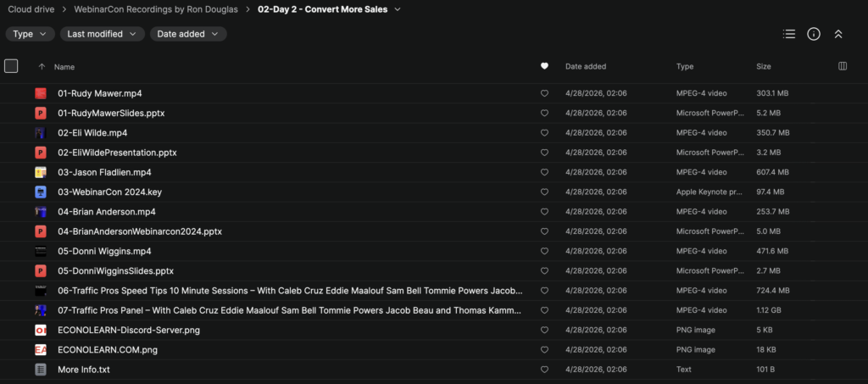Toggle favourite heart for 05-Donni Wiggins.mp4
This screenshot has height=384, width=868.
pos(544,251)
